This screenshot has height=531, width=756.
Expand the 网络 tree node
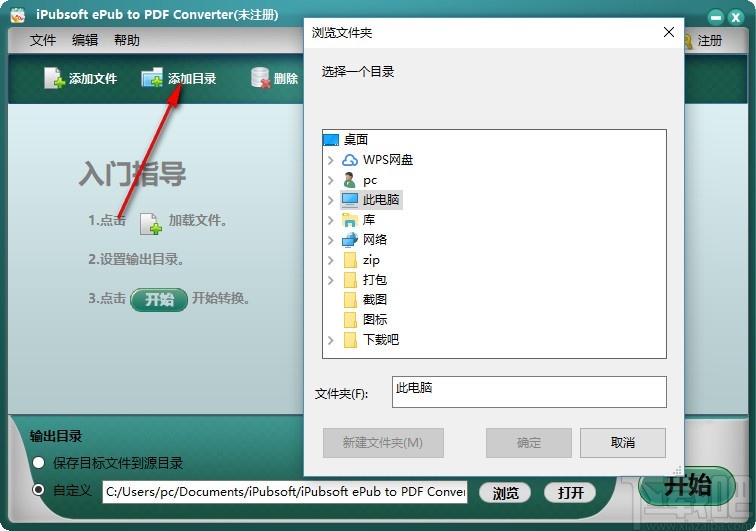coord(331,240)
